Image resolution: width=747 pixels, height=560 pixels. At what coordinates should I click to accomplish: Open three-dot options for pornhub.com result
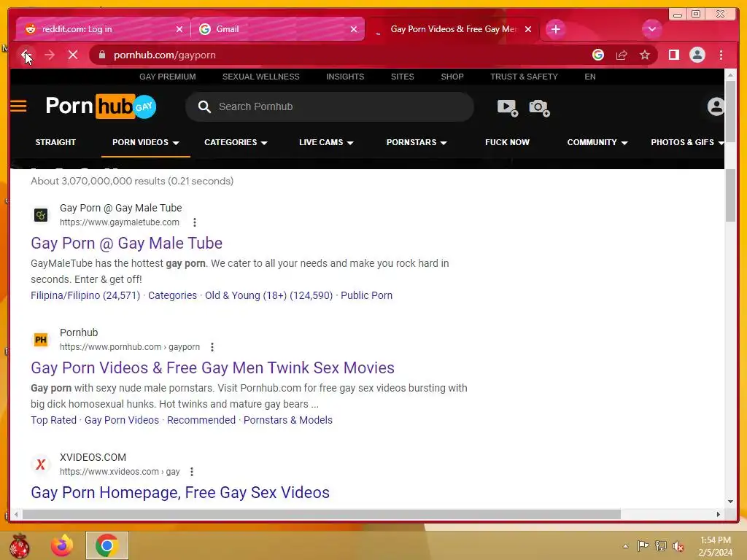coord(212,347)
